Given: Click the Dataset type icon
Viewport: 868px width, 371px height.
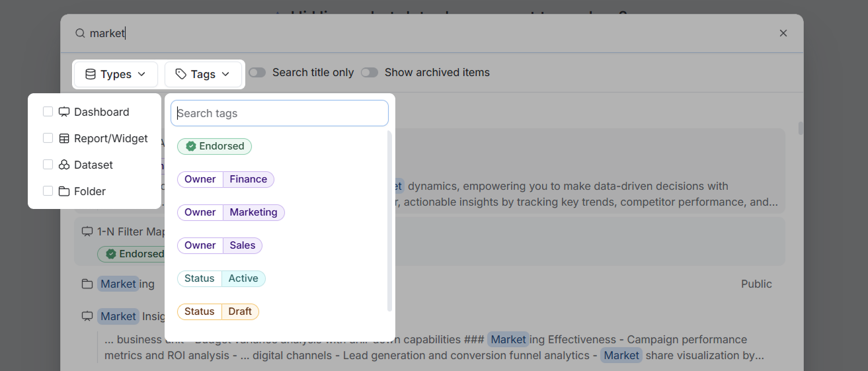Looking at the screenshot, I should pyautogui.click(x=64, y=165).
